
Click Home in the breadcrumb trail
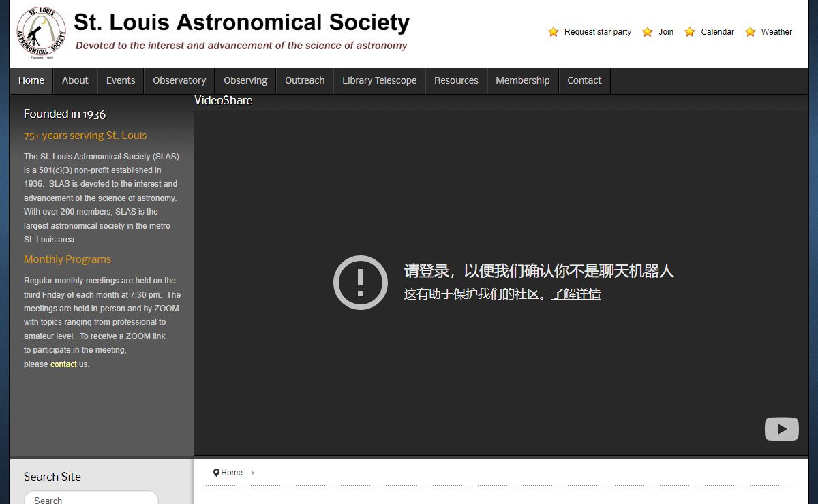coord(232,473)
